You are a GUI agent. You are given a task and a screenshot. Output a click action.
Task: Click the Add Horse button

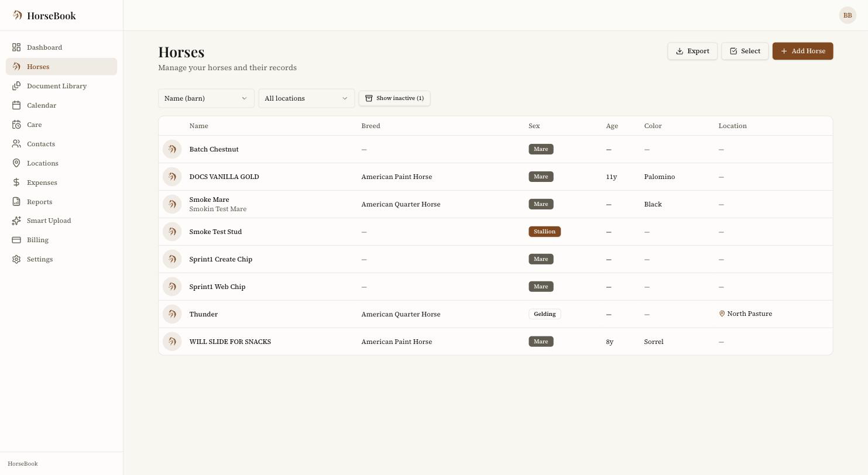point(802,51)
